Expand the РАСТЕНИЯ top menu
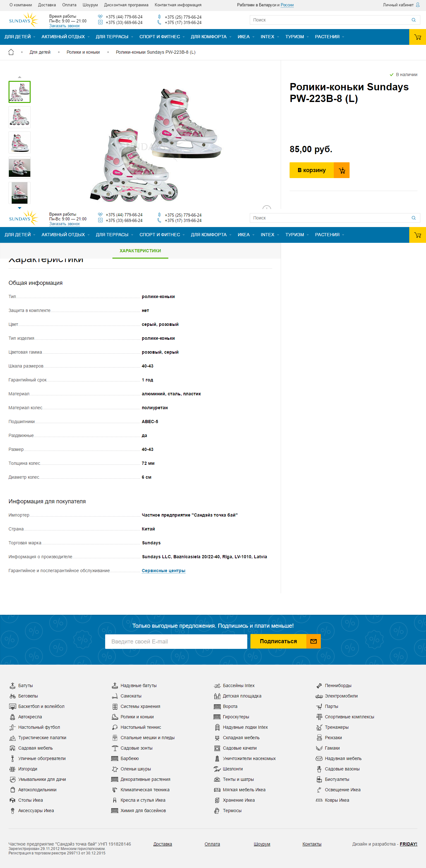Image resolution: width=426 pixels, height=868 pixels. [x=329, y=37]
